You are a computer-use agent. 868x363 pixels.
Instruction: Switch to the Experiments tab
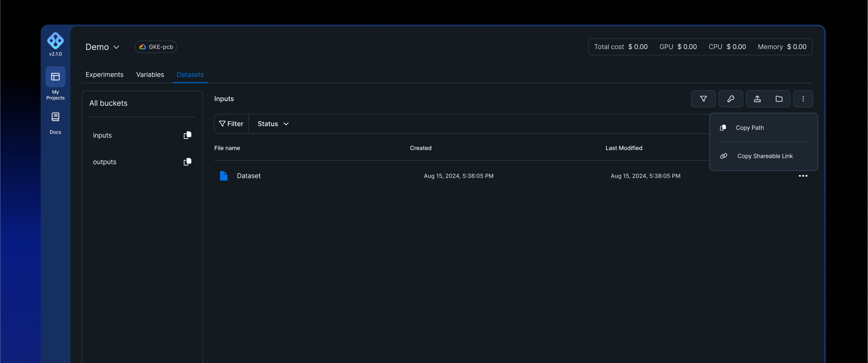click(x=104, y=75)
